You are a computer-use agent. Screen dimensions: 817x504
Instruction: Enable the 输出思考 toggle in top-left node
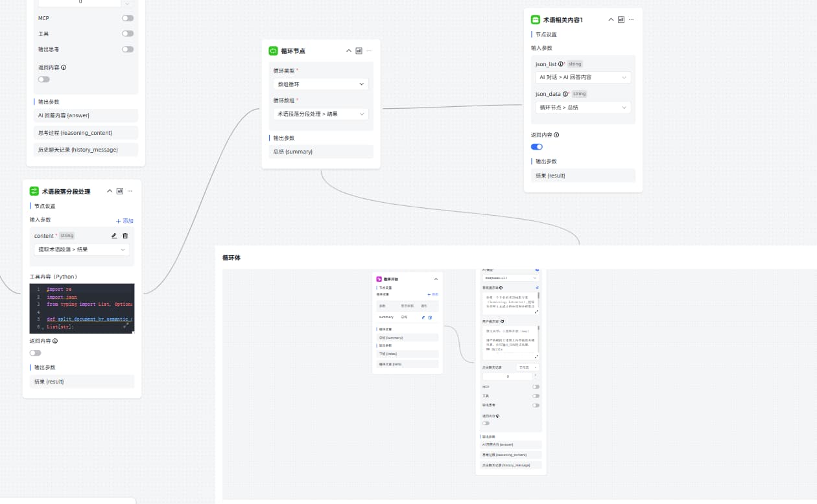[x=128, y=49]
